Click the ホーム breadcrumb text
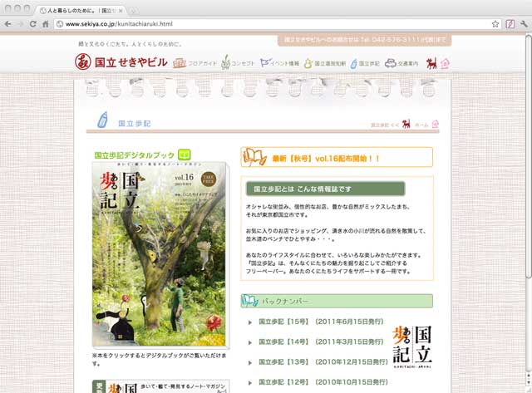The height and width of the screenshot is (393, 532). tap(421, 125)
